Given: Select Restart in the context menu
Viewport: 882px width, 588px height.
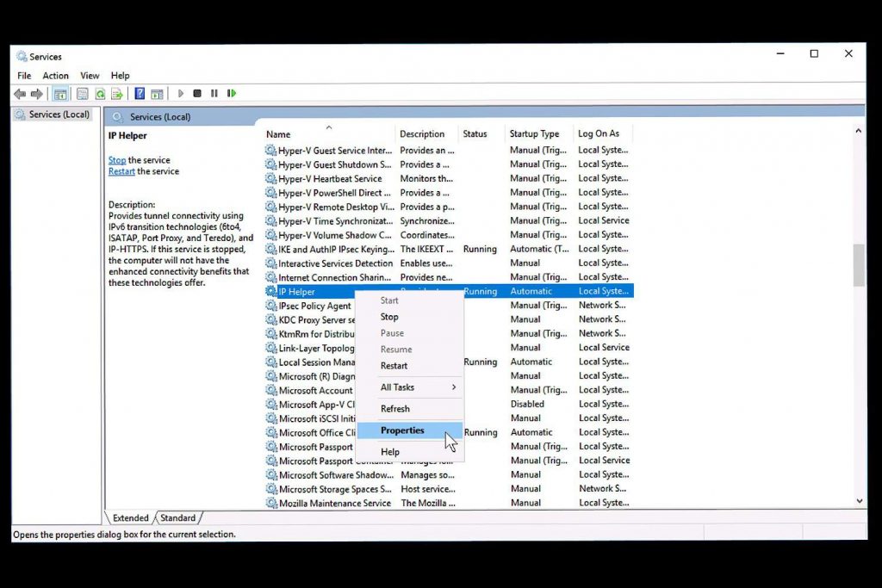Looking at the screenshot, I should (x=394, y=366).
